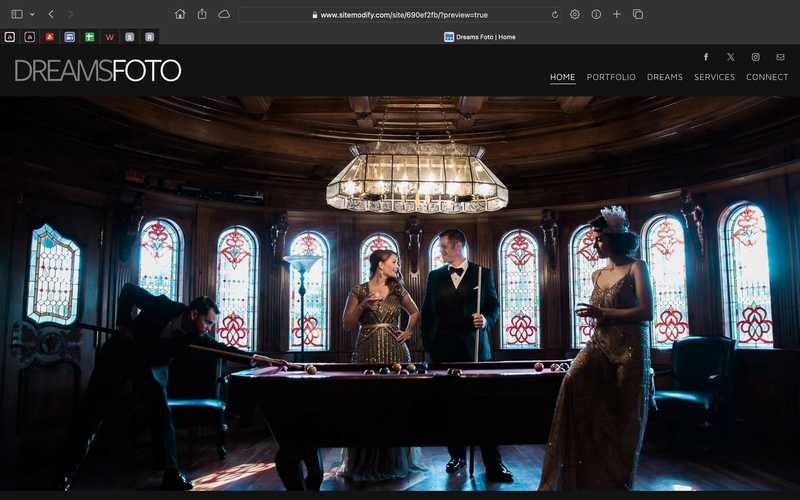This screenshot has width=800, height=500.
Task: Open the settings gear icon in toolbar
Action: 574,14
